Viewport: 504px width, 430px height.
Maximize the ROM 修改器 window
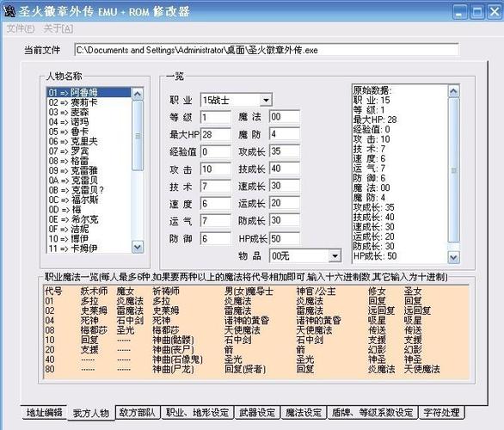(x=477, y=12)
